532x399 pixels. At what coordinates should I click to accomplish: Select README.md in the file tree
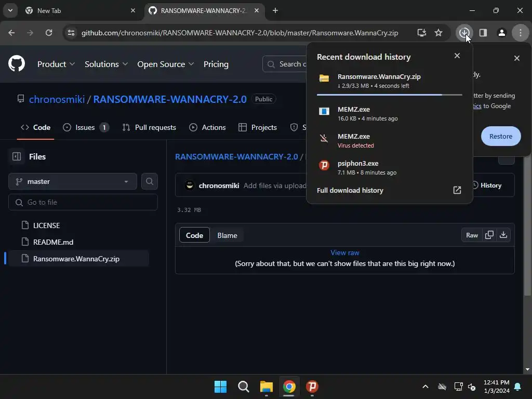(79, 242)
